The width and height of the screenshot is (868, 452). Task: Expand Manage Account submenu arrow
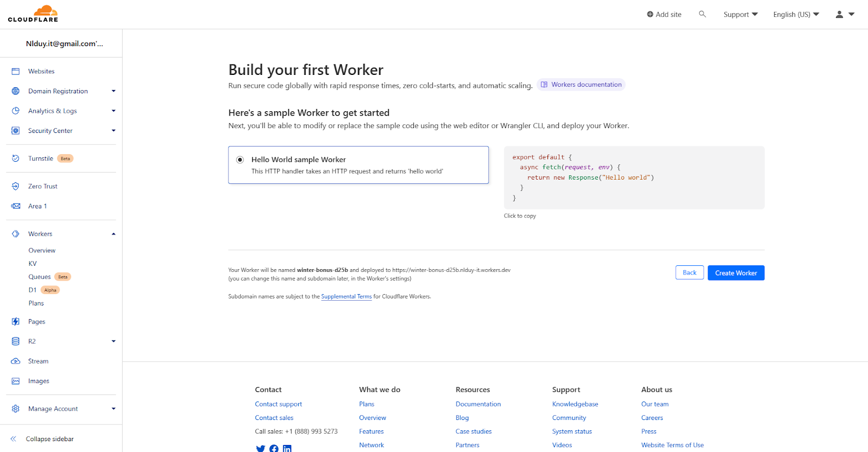coord(113,409)
